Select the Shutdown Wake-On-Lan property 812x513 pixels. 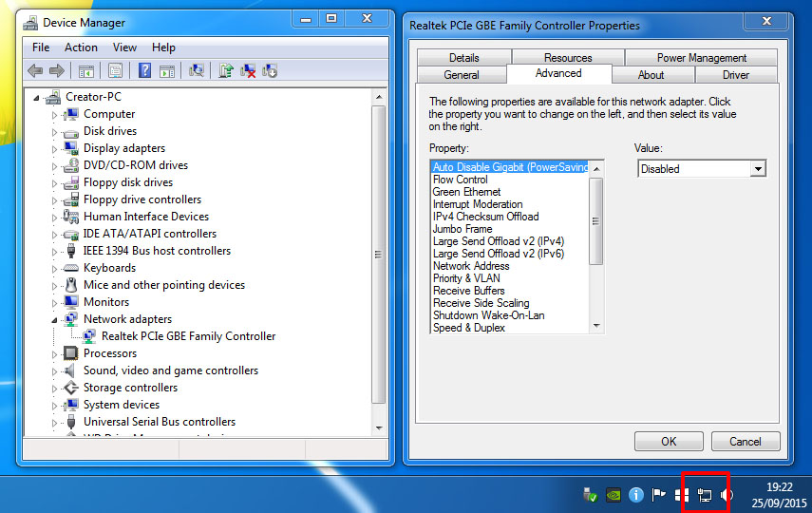coord(488,315)
